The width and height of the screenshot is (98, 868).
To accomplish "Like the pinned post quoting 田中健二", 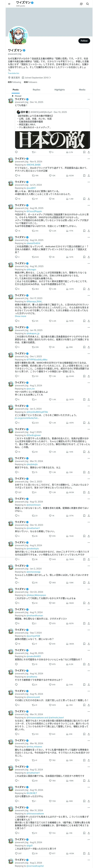I will [50, 152].
